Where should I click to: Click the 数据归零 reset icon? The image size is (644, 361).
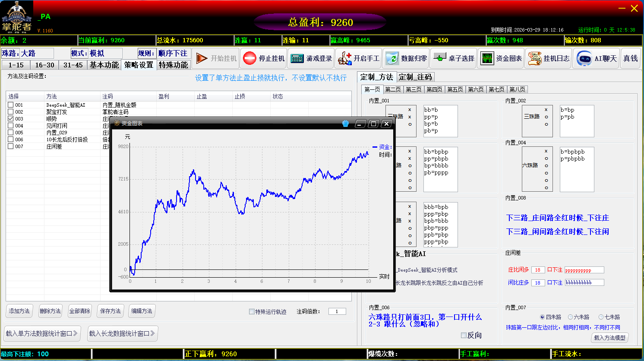click(392, 58)
